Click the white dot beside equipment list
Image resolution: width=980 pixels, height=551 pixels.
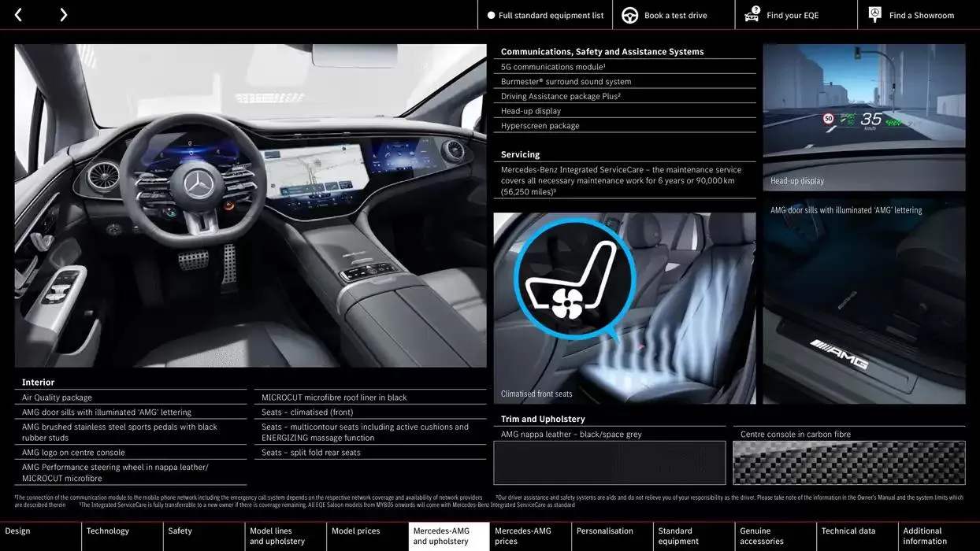491,15
